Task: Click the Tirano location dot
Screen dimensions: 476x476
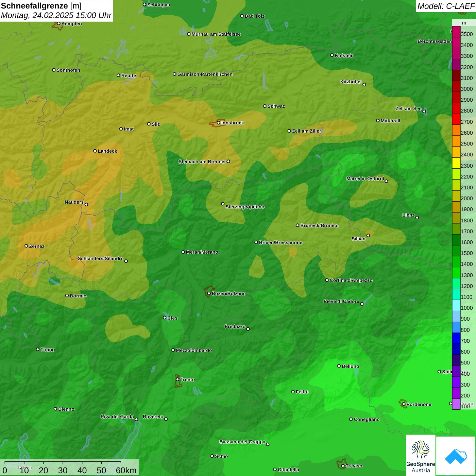Action: [38, 349]
